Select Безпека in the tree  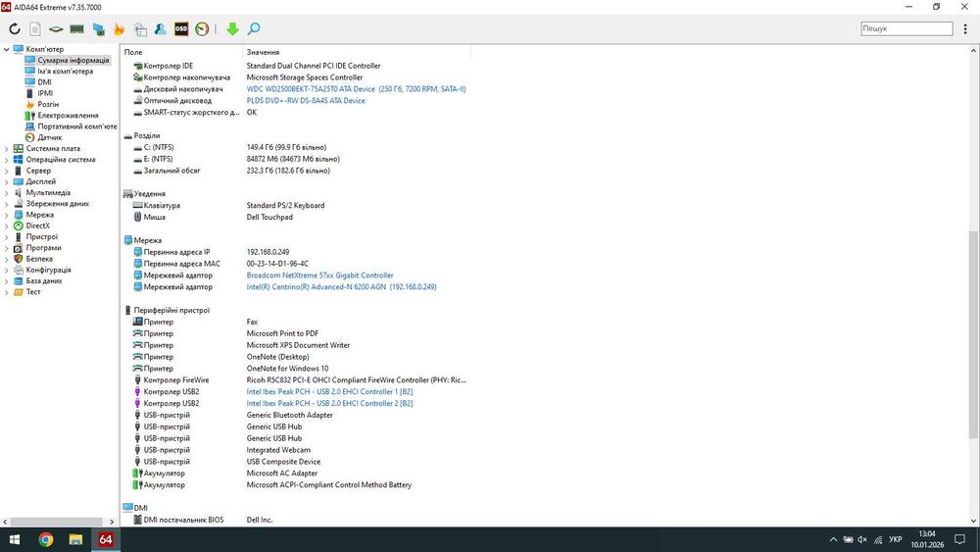pyautogui.click(x=39, y=259)
